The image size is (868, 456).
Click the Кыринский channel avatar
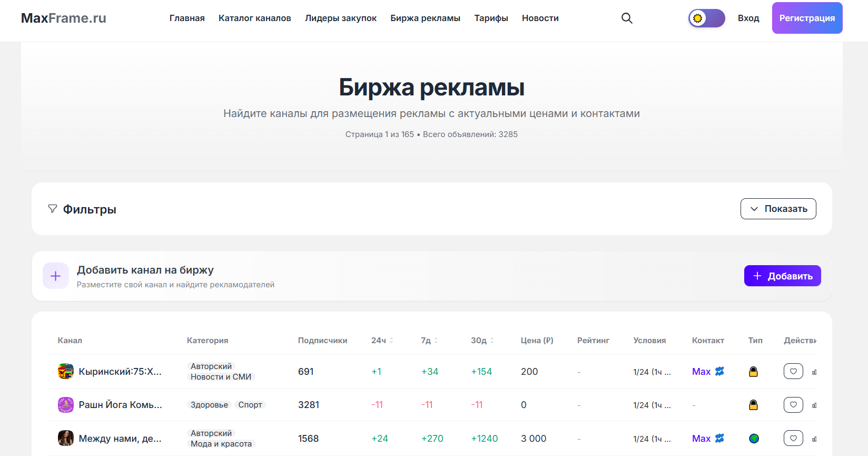tap(66, 372)
